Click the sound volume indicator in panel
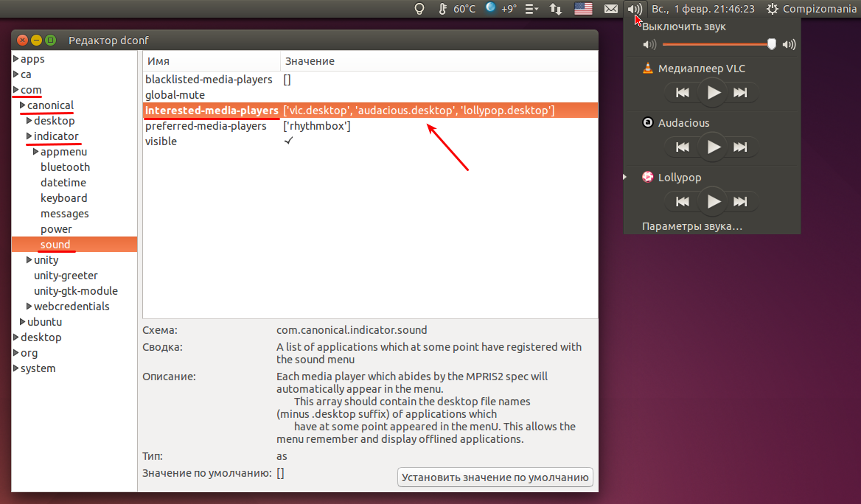Screen dimensions: 861x504 pos(635,9)
